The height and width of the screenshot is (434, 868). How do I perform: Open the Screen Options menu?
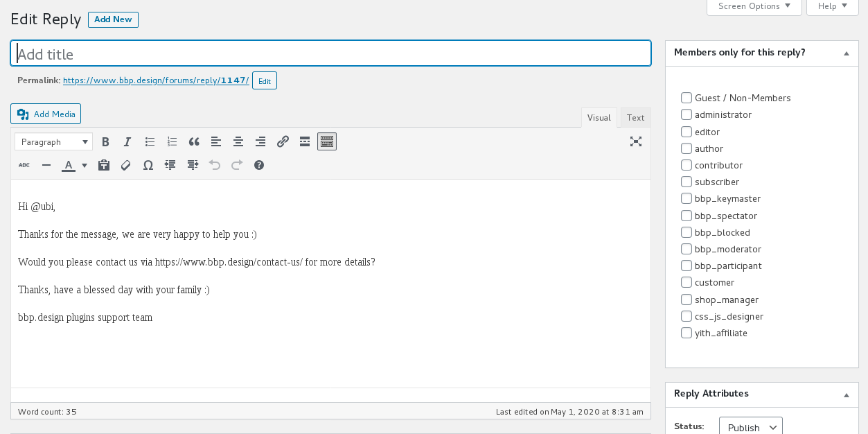point(754,6)
